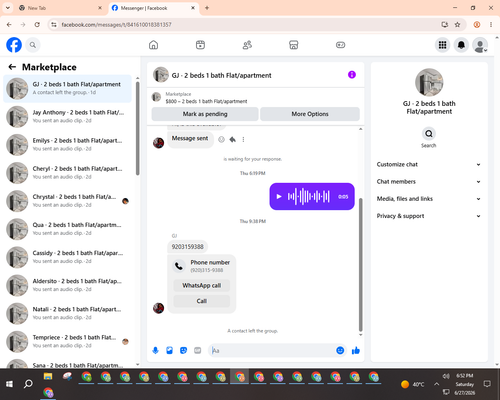Viewport: 500px width, 400px height.
Task: Open Jay Anthony conversation
Action: (x=68, y=117)
